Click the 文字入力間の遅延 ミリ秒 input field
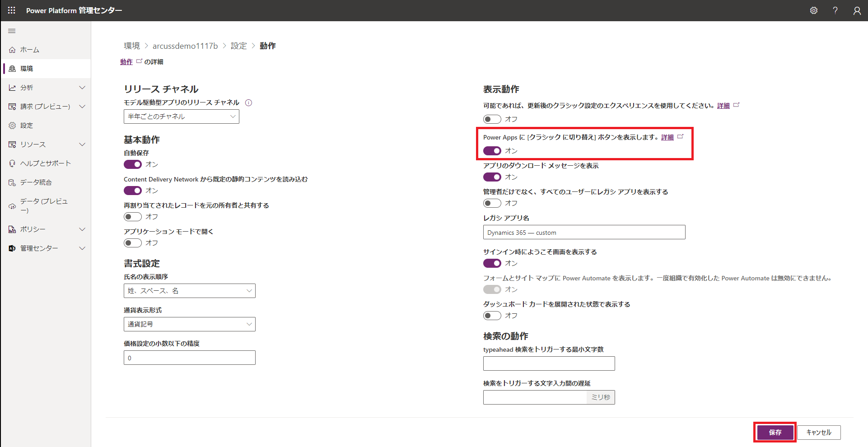Image resolution: width=868 pixels, height=447 pixels. [535, 397]
